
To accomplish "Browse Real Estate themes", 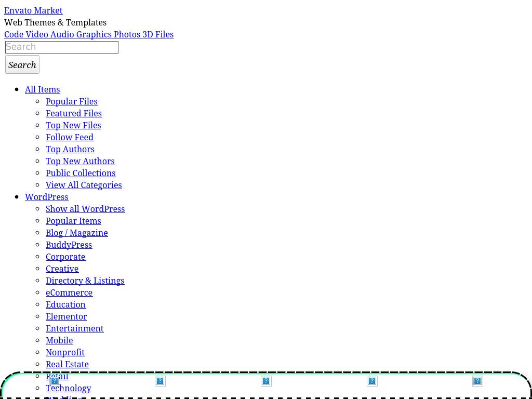I will click(67, 364).
